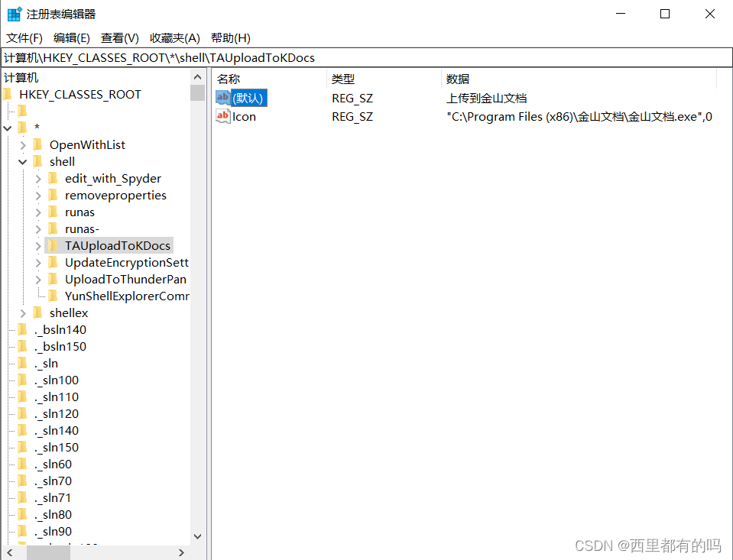The width and height of the screenshot is (733, 560).
Task: Select the TAUploadToKDocs key label
Action: pyautogui.click(x=118, y=246)
